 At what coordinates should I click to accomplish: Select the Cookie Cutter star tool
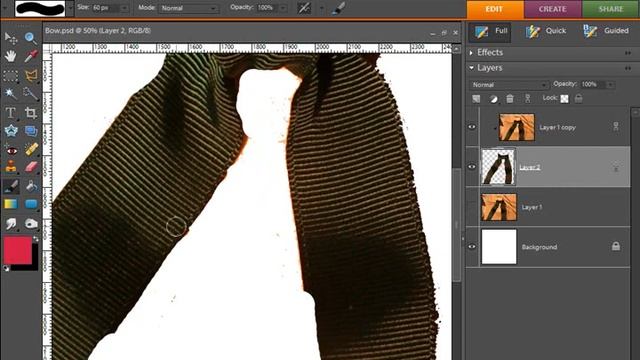pos(11,131)
